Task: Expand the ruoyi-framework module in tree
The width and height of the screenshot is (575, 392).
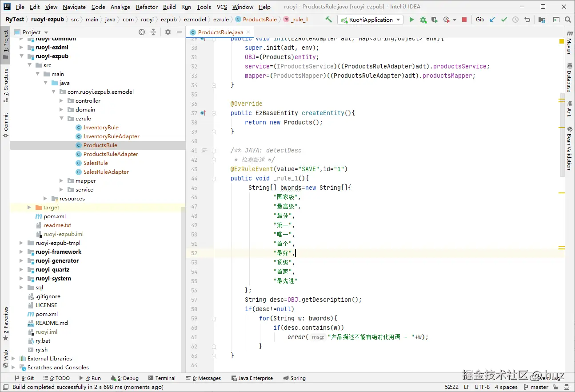Action: pos(21,252)
